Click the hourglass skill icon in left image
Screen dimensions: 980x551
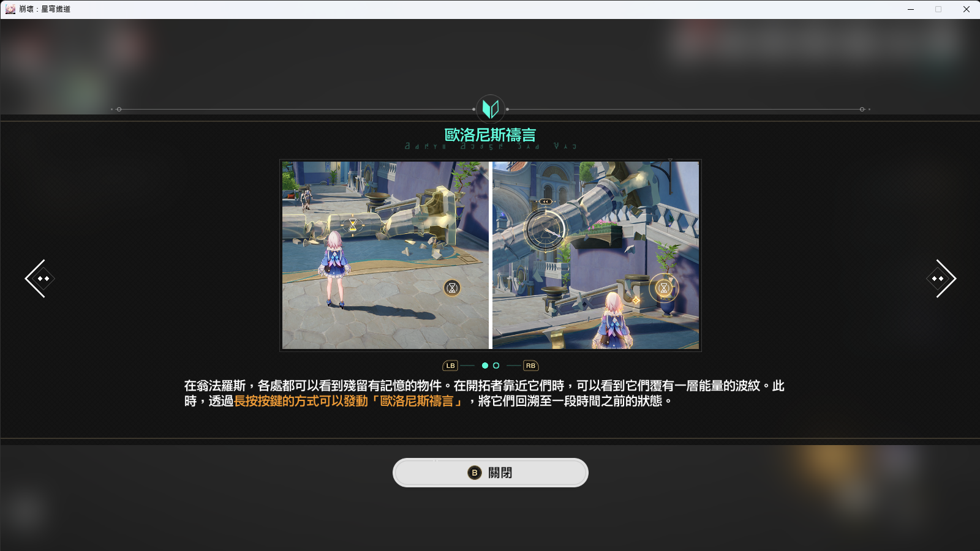tap(452, 288)
